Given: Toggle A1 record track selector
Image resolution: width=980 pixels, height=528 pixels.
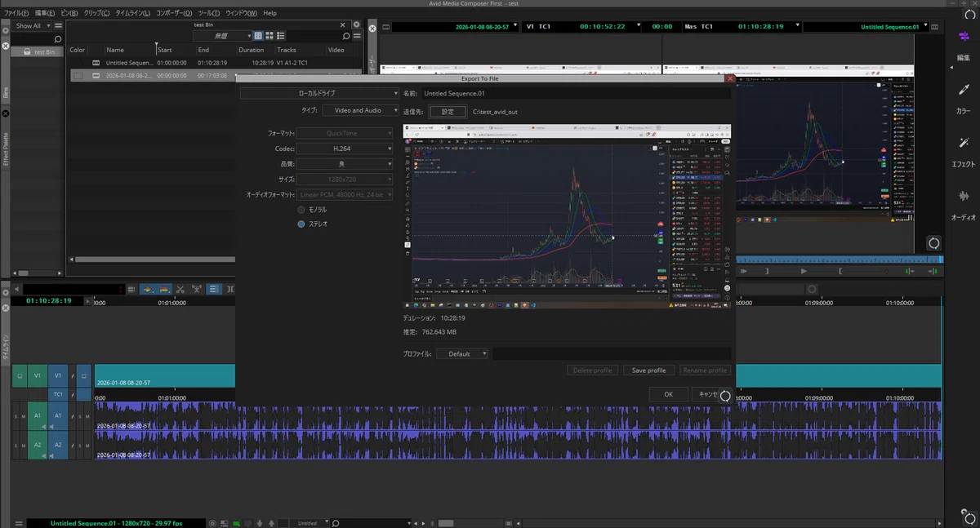Looking at the screenshot, I should pyautogui.click(x=58, y=416).
